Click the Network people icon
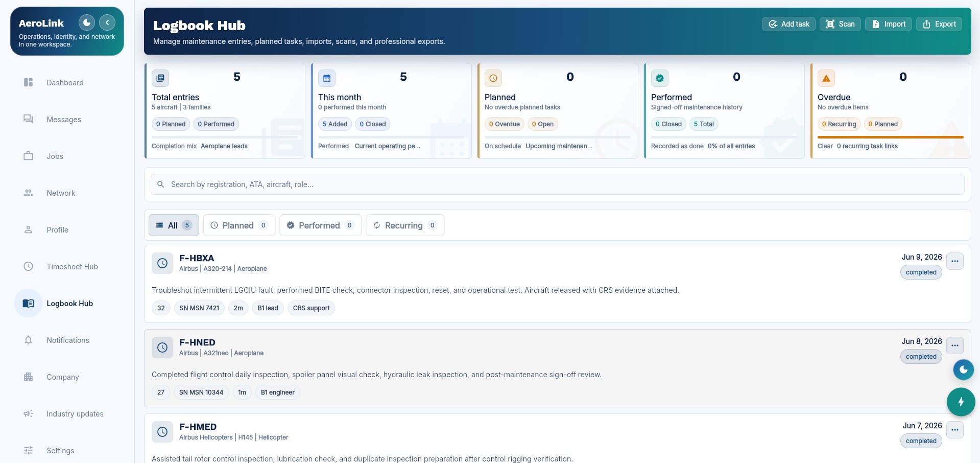 (x=29, y=193)
